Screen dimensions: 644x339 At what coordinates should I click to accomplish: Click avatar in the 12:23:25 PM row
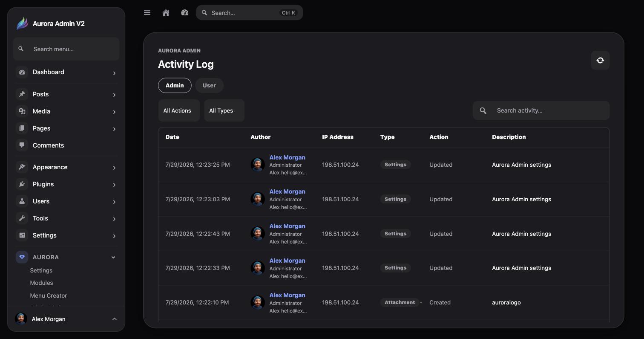258,165
